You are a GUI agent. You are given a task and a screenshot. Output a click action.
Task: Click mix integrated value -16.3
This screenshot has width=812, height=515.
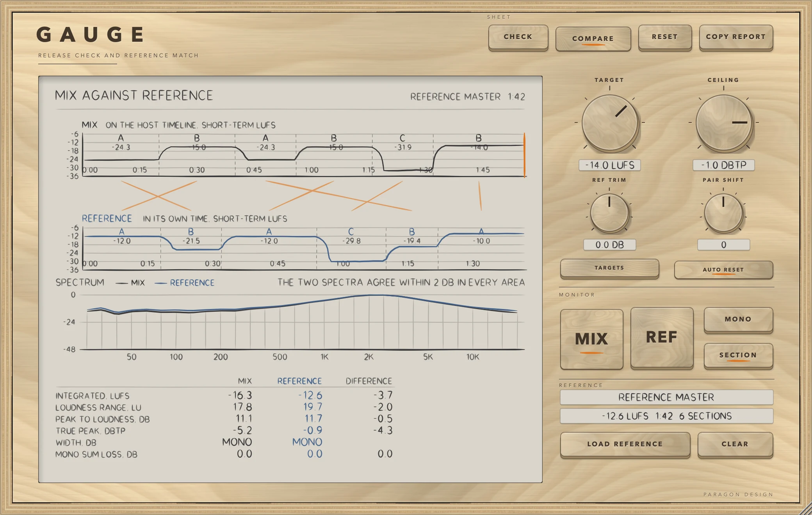point(240,396)
